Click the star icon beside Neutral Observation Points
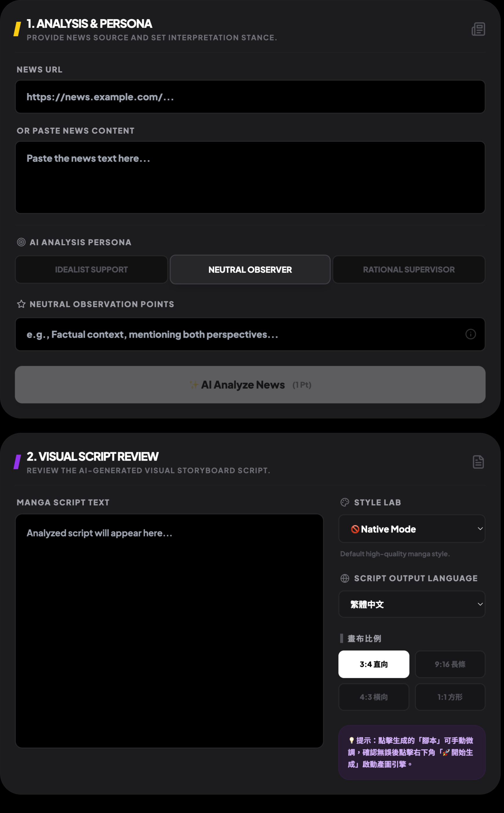 [21, 304]
